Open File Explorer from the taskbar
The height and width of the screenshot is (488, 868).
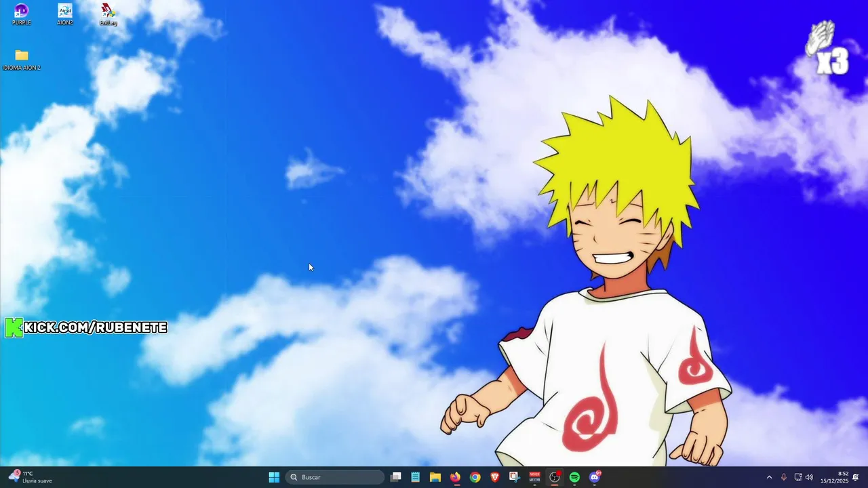[x=435, y=477]
